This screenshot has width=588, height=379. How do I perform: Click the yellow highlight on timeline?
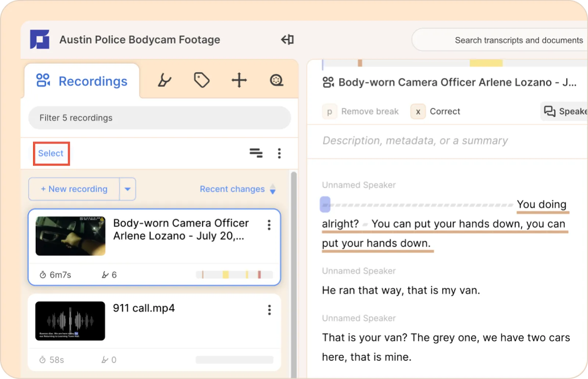coord(486,63)
